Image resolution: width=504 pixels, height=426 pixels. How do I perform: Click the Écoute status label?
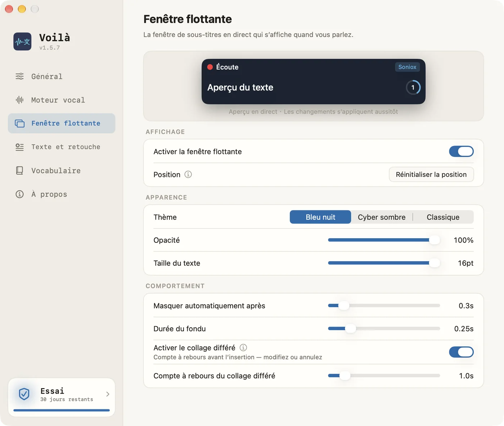tap(227, 67)
